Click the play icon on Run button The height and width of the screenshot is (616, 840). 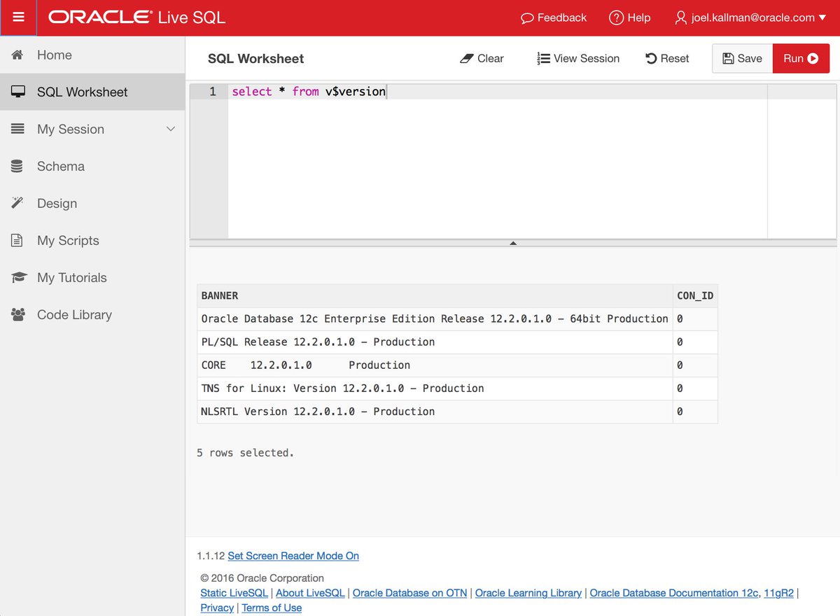tap(813, 59)
